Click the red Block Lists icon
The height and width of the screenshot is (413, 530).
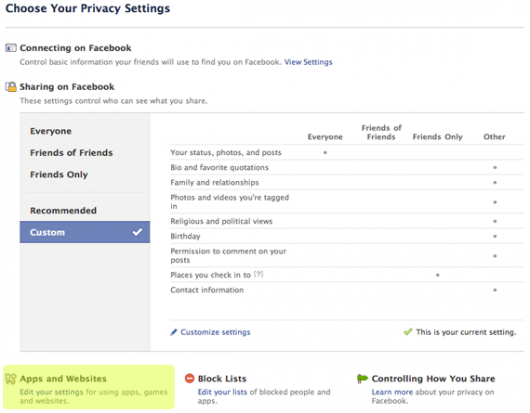190,378
